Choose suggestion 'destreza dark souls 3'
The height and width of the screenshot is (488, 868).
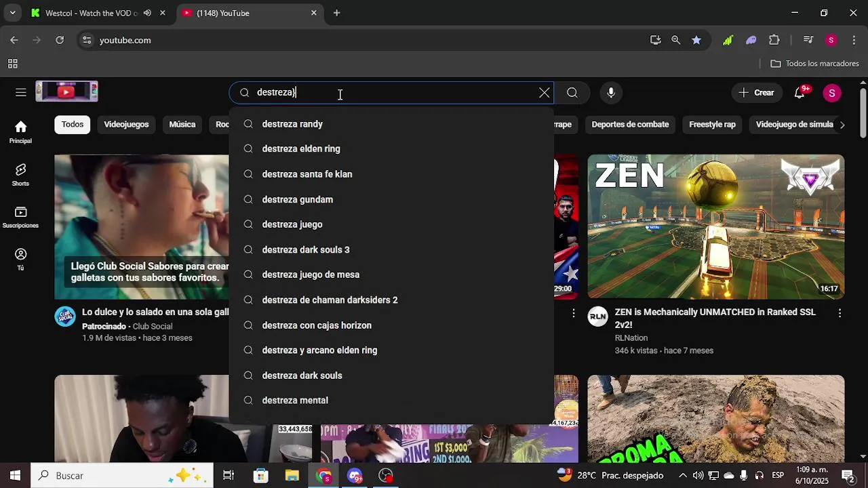pyautogui.click(x=391, y=249)
